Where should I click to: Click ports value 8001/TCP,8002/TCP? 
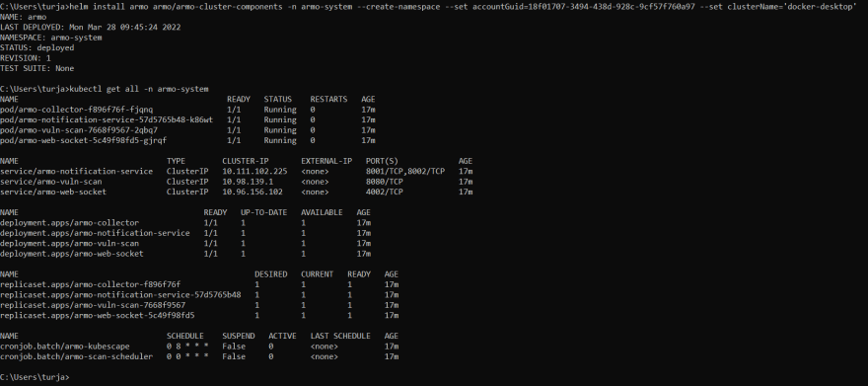[x=405, y=171]
